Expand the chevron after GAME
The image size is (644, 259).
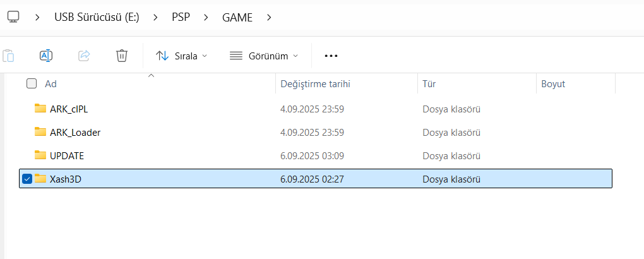[269, 18]
